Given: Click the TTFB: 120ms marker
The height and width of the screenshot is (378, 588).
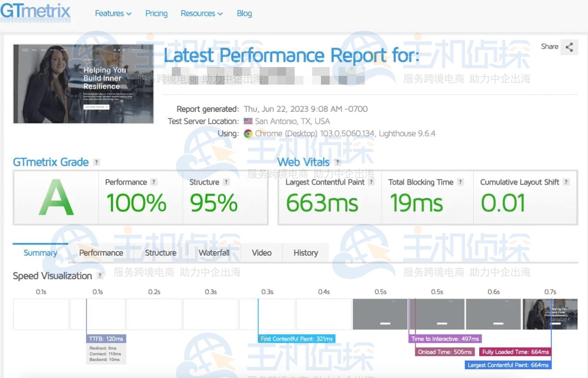Looking at the screenshot, I should click(106, 339).
